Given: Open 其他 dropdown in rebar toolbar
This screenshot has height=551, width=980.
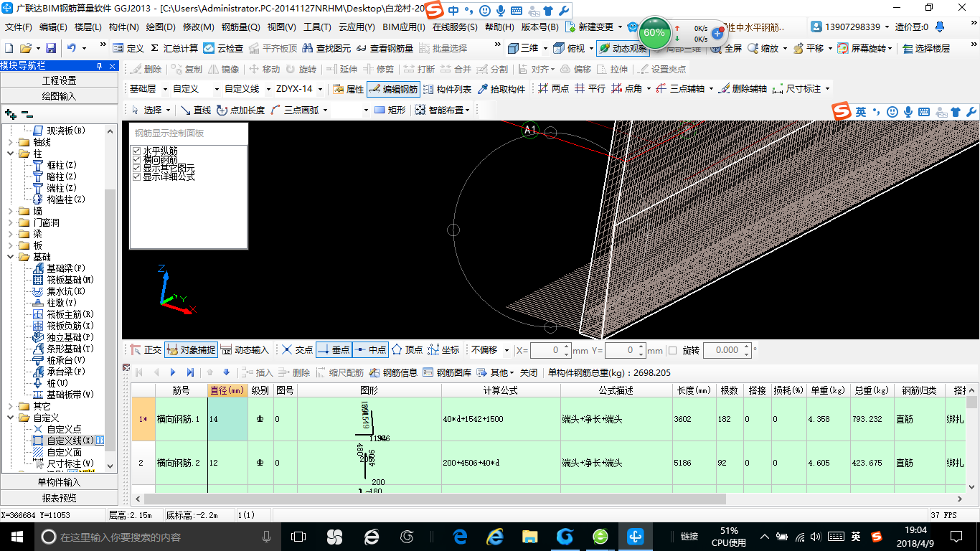Looking at the screenshot, I should (x=496, y=372).
